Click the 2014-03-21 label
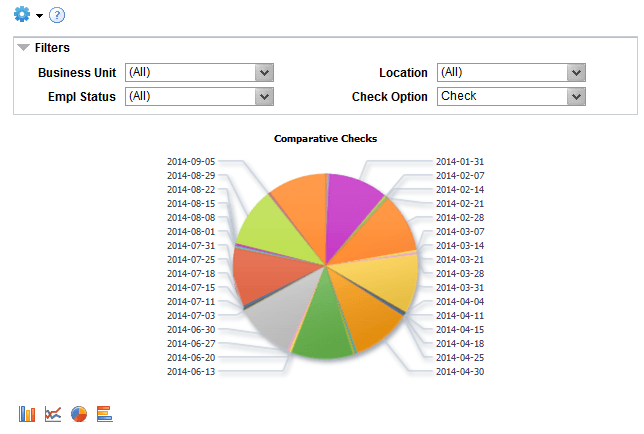 pos(460,259)
